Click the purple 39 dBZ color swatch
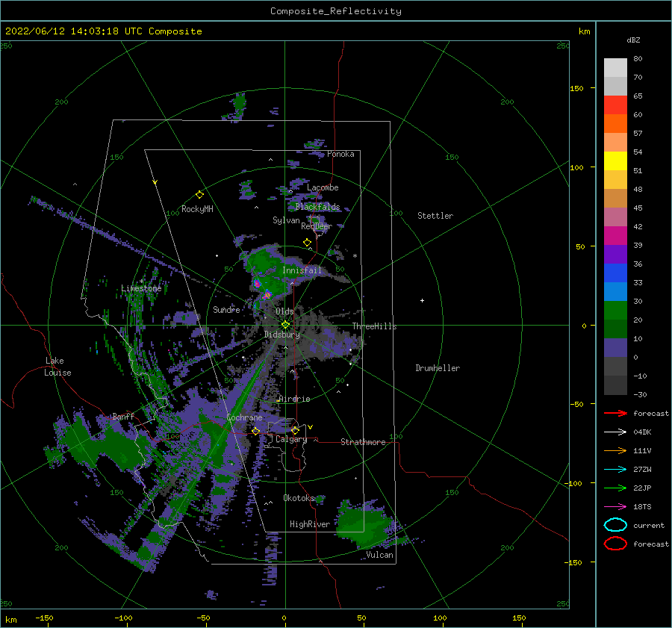The height and width of the screenshot is (628, 672). point(615,255)
